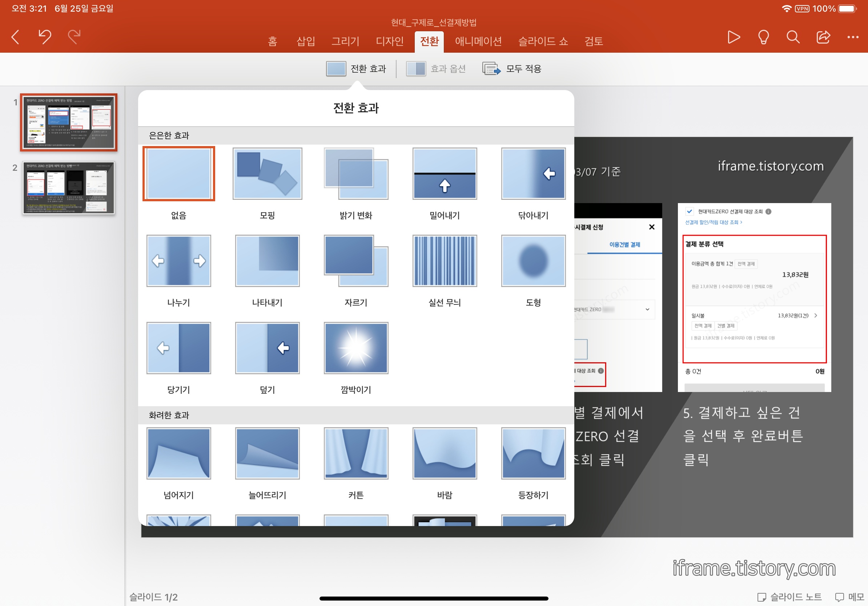Go back with the left chevron
The height and width of the screenshot is (606, 868).
(16, 37)
